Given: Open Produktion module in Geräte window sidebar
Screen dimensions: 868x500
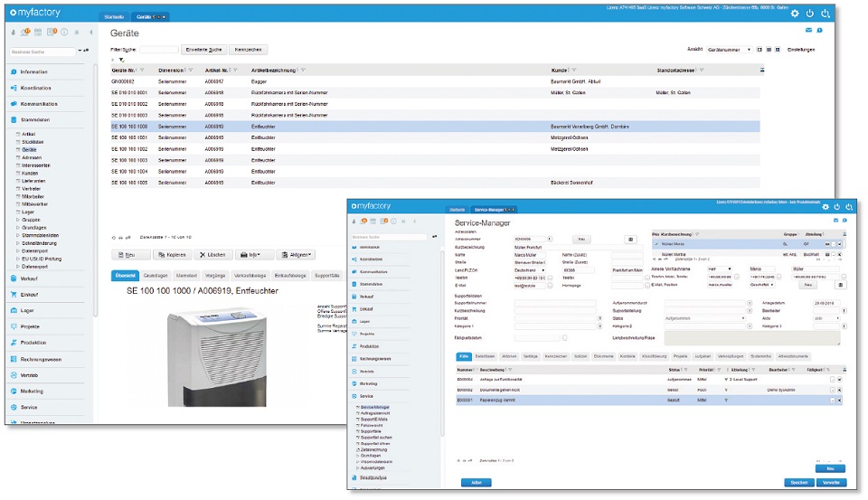Looking at the screenshot, I should [x=33, y=343].
